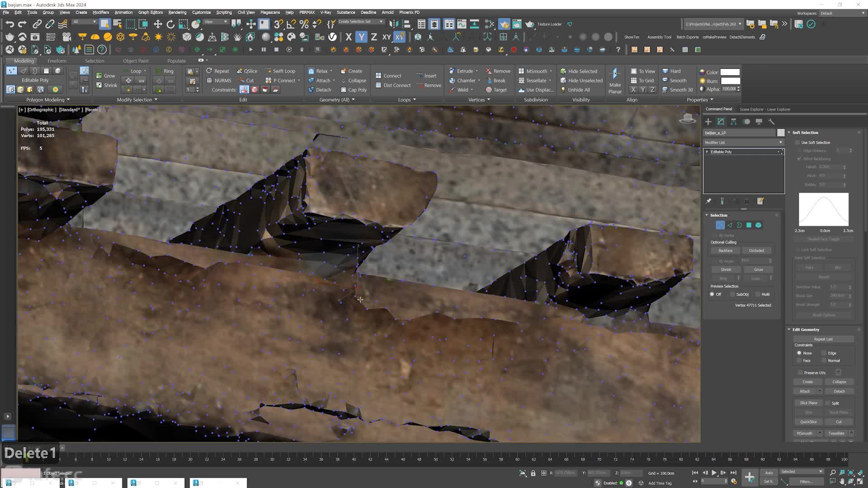Click the Backface culling button
Image resolution: width=868 pixels, height=488 pixels.
[x=725, y=250]
